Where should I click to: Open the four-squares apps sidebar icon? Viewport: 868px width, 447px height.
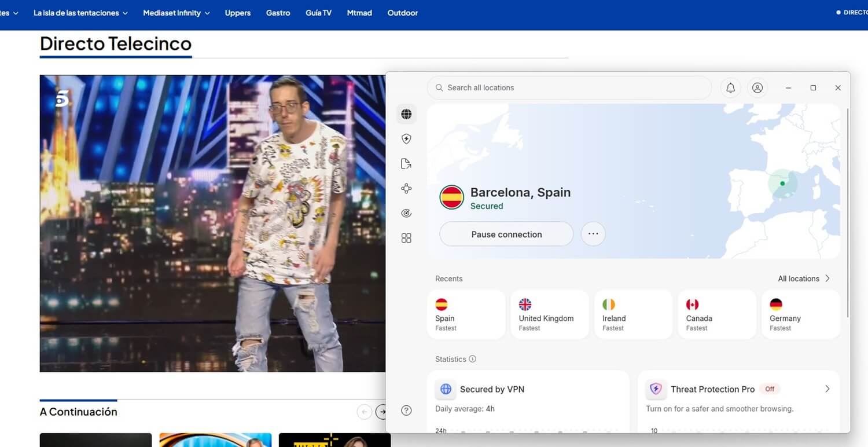click(406, 238)
